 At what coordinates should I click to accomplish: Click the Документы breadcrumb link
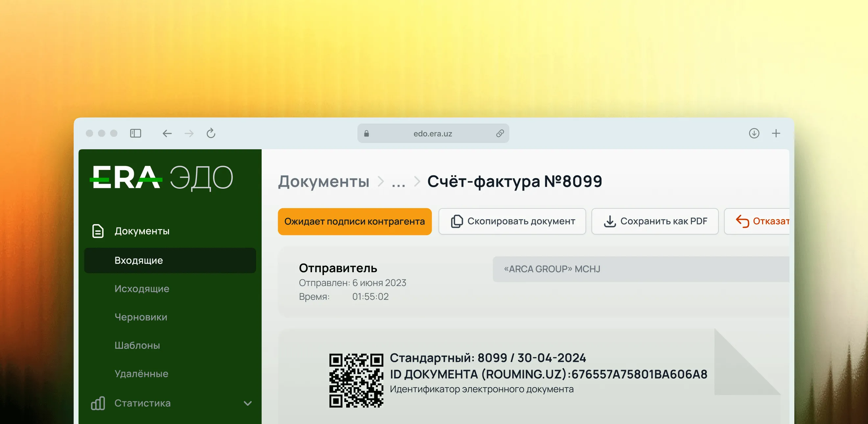point(324,181)
